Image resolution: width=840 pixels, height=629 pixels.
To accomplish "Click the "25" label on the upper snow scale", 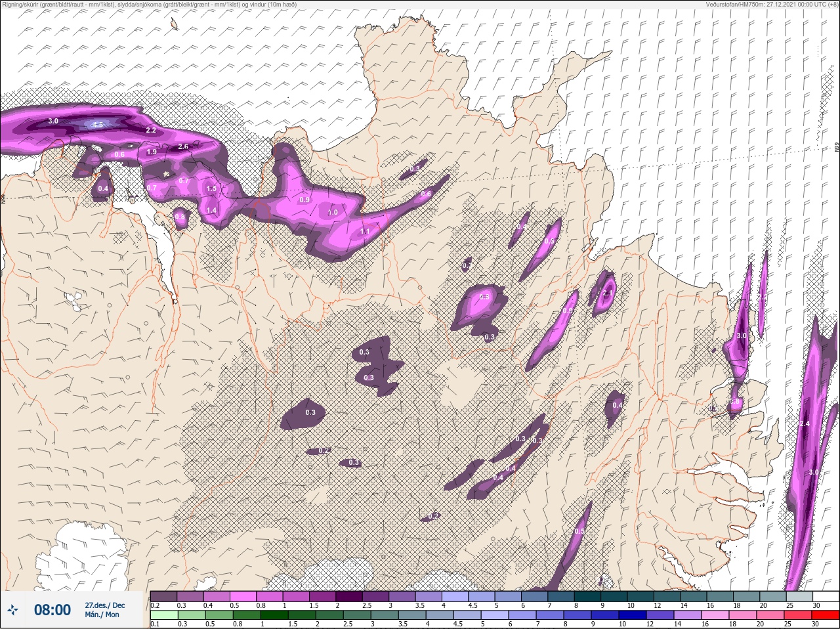I will coord(789,605).
